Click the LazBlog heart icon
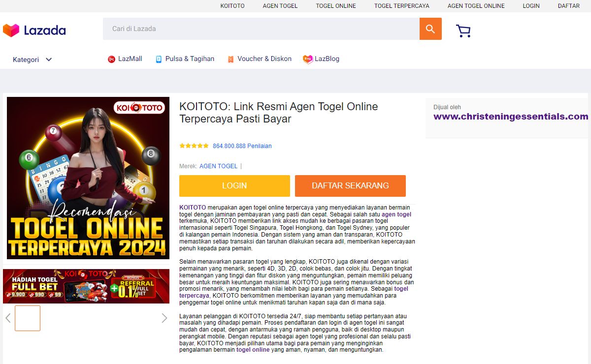 tap(308, 59)
